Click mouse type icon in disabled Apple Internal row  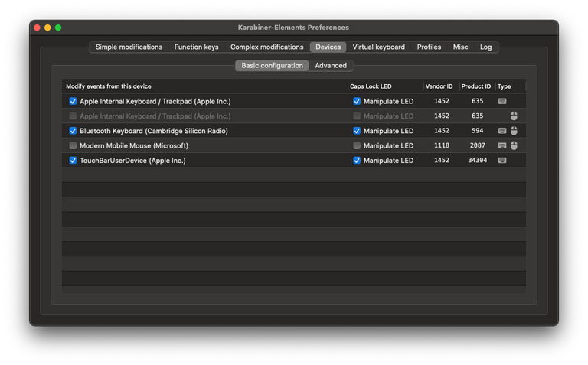(514, 116)
